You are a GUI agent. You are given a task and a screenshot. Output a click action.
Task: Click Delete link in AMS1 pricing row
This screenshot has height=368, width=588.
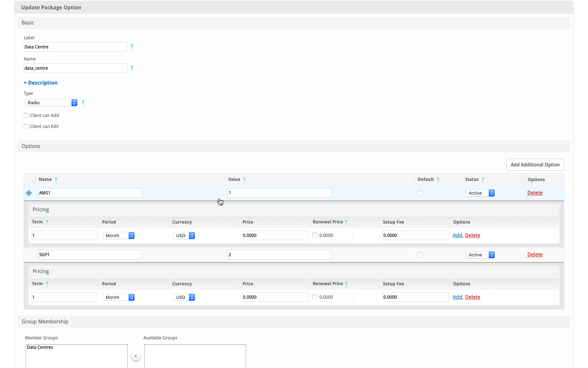click(473, 235)
